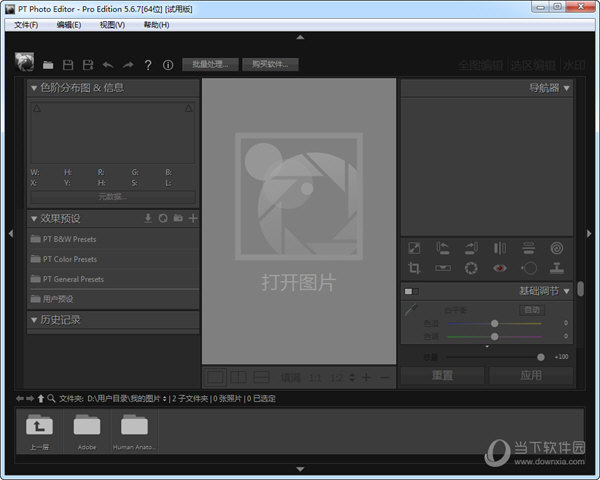Add a new preset with plus icon
The image size is (600, 480).
[193, 218]
